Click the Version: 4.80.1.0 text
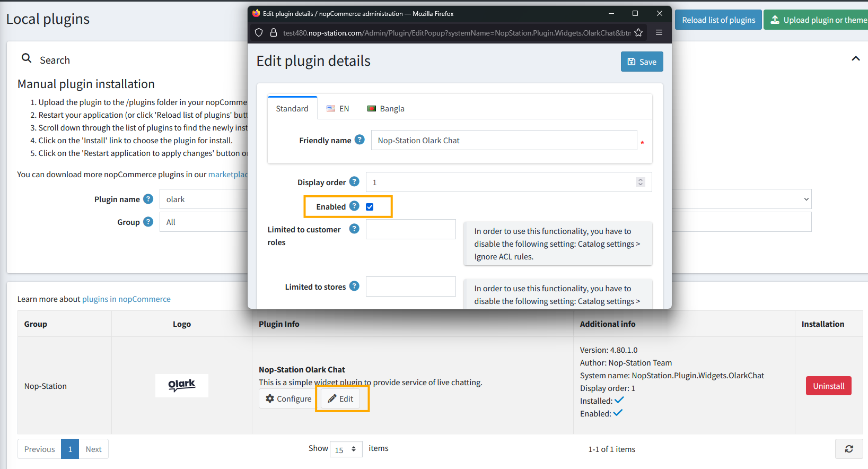This screenshot has height=469, width=868. click(x=609, y=350)
